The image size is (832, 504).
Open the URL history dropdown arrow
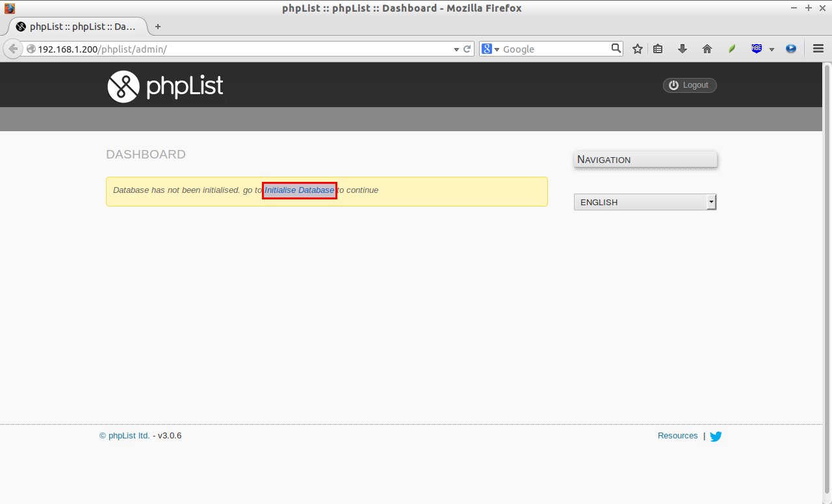[x=456, y=49]
